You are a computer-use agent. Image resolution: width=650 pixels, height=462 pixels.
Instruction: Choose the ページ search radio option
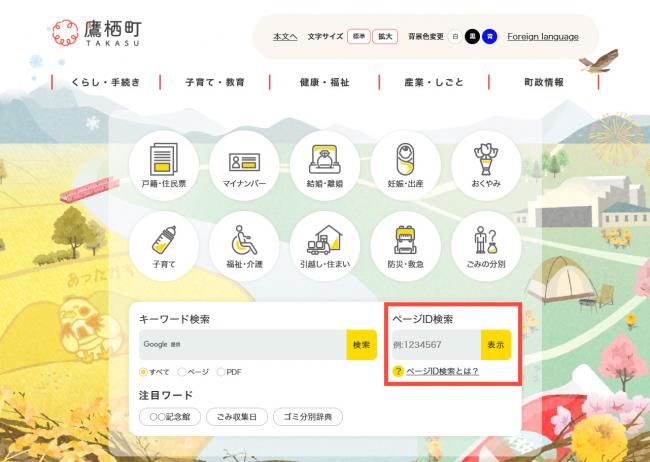(x=182, y=372)
